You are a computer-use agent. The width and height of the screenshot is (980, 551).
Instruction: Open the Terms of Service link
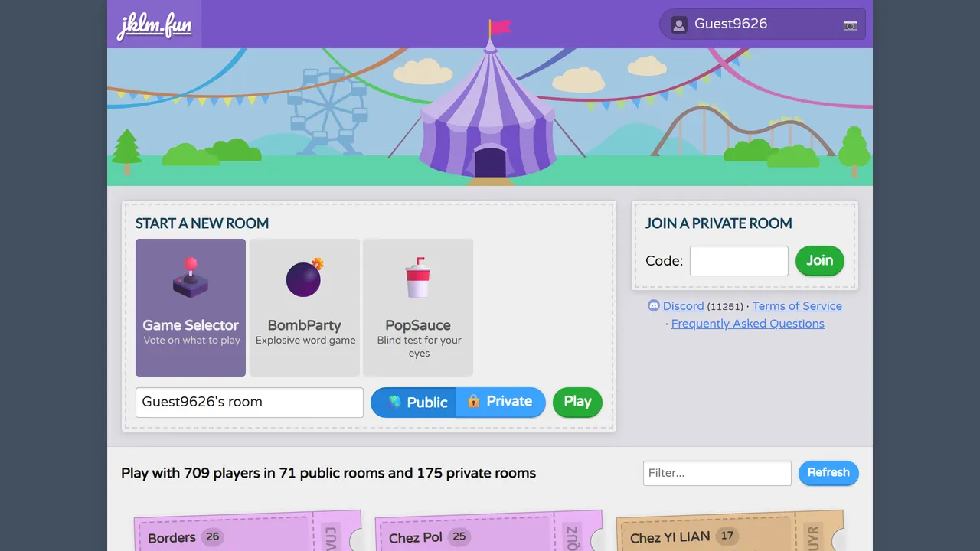[x=797, y=306]
